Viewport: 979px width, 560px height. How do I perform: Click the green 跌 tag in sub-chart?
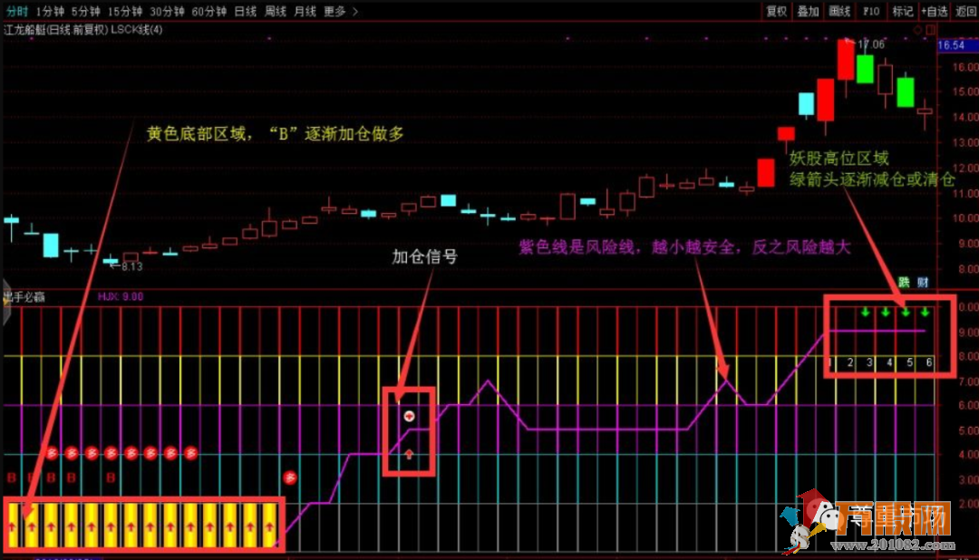904,283
